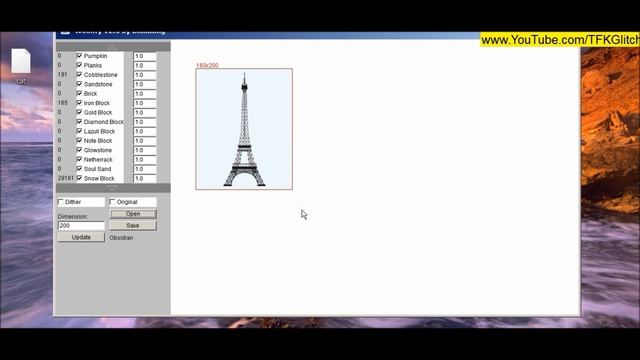Click the Snow Block count 29161
Image resolution: width=640 pixels, height=360 pixels.
pyautogui.click(x=66, y=178)
